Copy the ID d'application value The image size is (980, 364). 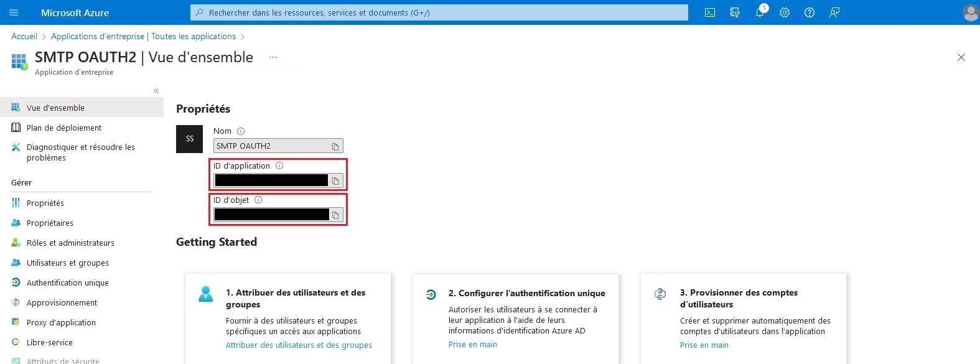pyautogui.click(x=335, y=180)
